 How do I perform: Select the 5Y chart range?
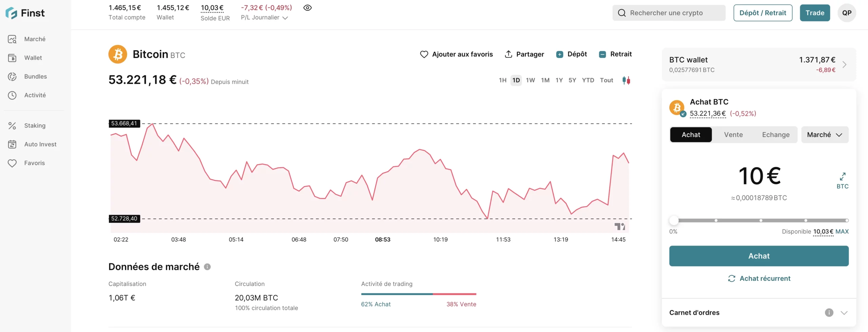tap(572, 80)
